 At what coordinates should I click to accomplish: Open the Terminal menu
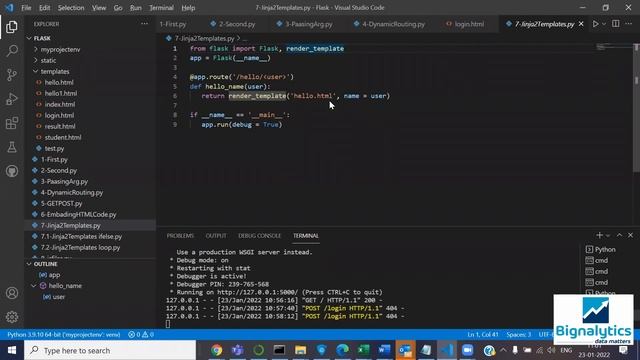[161, 8]
